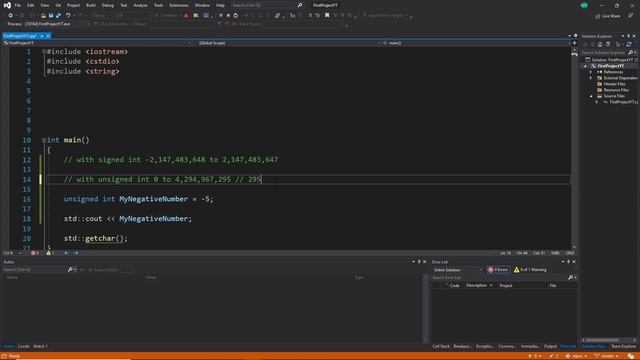Viewport: 640px width, 360px height.
Task: Click the feedback icon beside Live Share
Action: click(x=631, y=16)
